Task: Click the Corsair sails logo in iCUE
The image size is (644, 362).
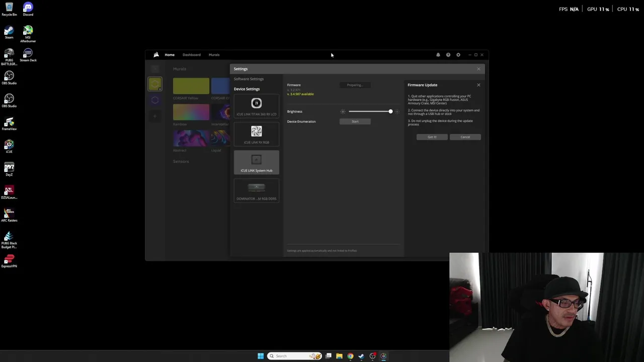Action: click(x=156, y=55)
